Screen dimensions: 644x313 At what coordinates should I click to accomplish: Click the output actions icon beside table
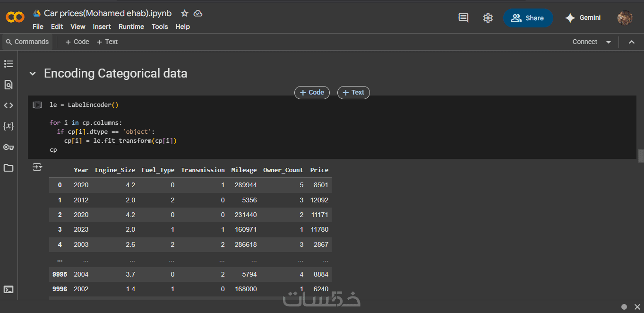tap(37, 167)
